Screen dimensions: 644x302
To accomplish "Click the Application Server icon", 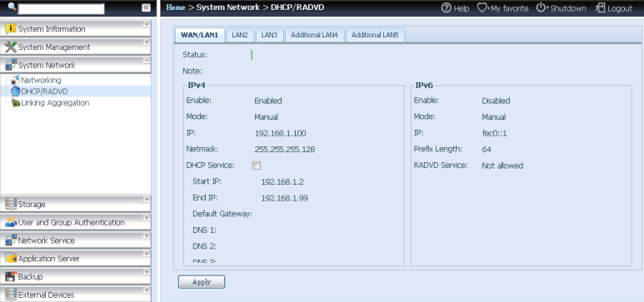I will click(10, 258).
